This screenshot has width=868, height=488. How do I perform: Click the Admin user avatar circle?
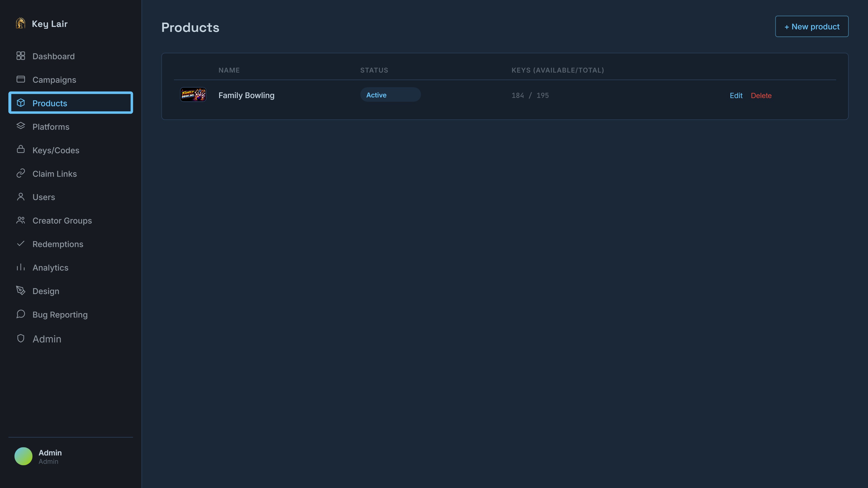(x=23, y=456)
